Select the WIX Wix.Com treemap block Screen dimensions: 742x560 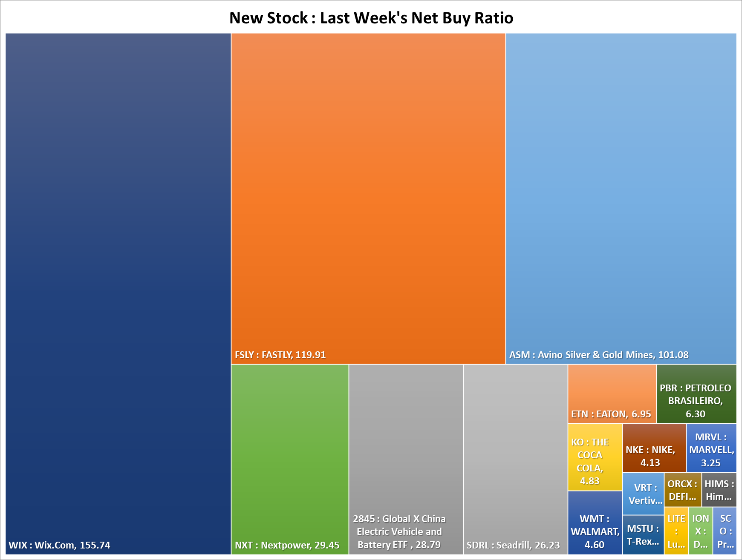[118, 294]
